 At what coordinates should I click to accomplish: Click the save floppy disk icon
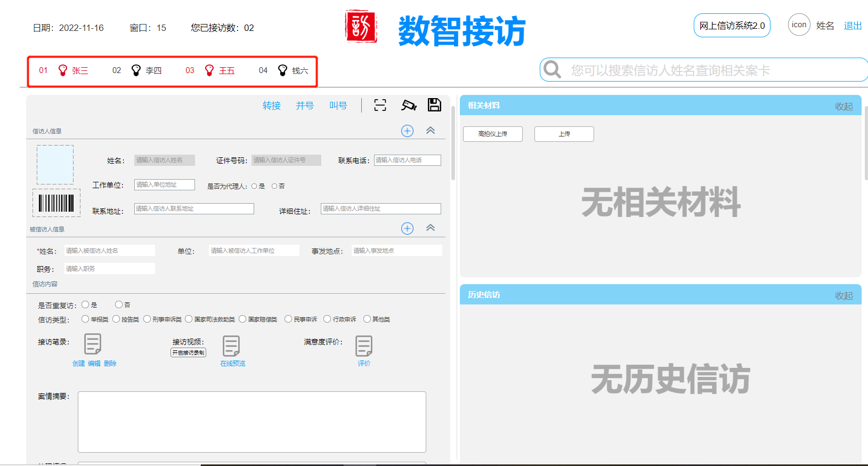[x=434, y=105]
